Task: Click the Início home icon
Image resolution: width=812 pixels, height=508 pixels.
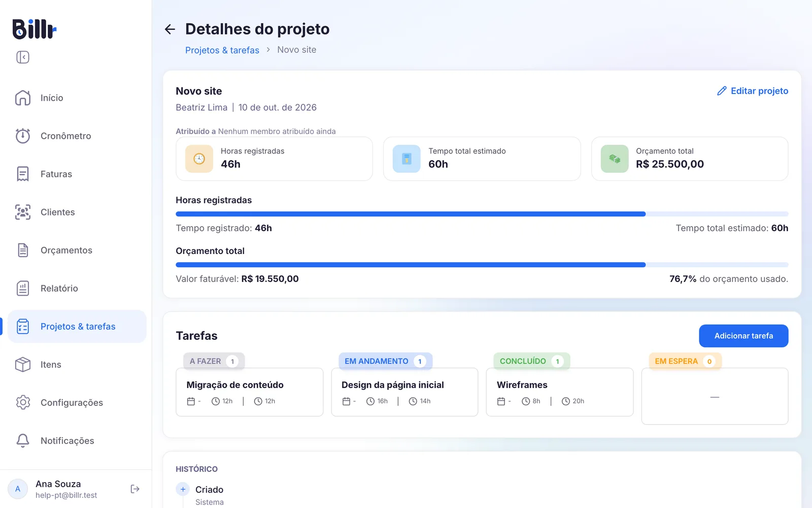Action: pyautogui.click(x=23, y=98)
